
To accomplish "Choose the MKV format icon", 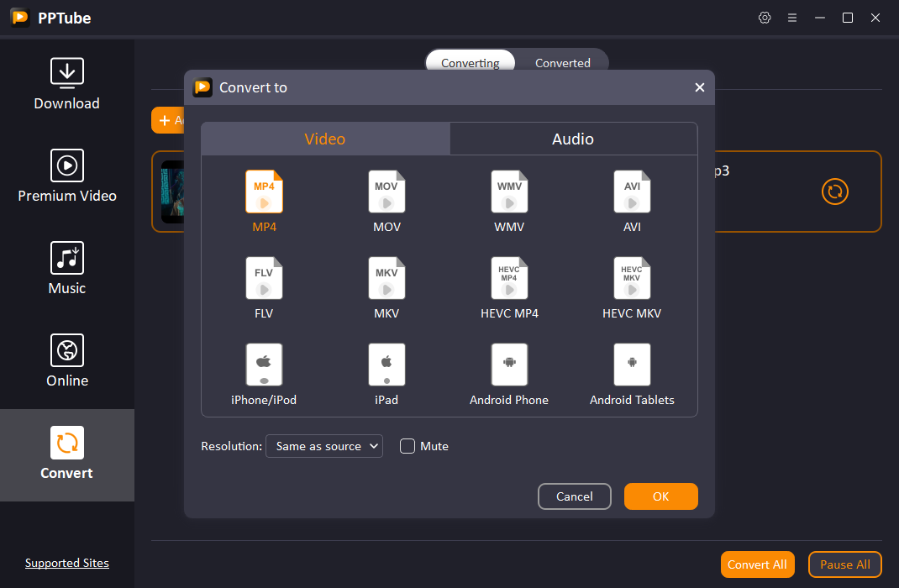I will coord(386,279).
